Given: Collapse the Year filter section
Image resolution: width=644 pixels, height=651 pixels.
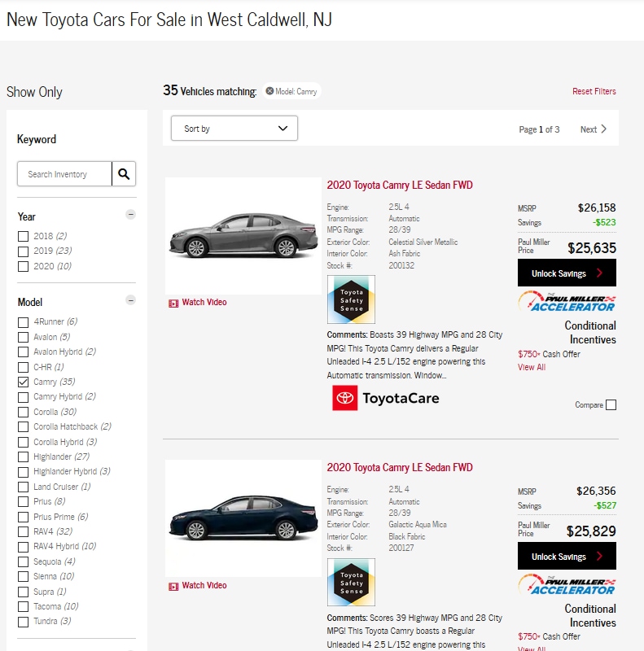Looking at the screenshot, I should click(x=130, y=215).
